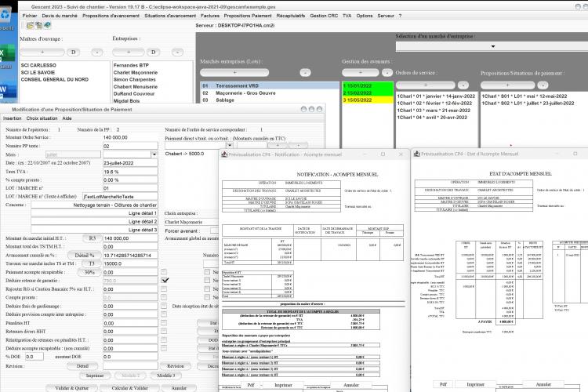This screenshot has height=392, width=588.
Task: Click Annuler in Modification window
Action: click(179, 388)
